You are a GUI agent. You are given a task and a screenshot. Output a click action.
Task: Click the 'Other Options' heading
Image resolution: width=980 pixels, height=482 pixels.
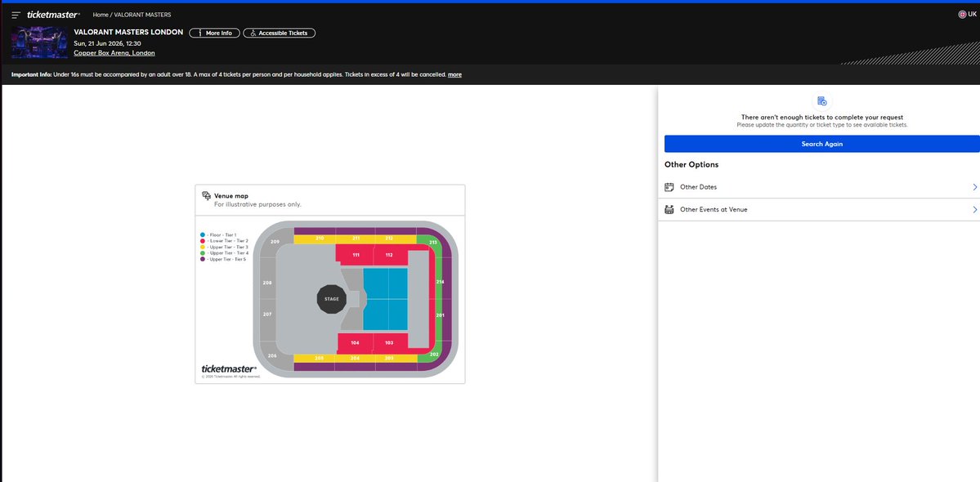click(x=691, y=165)
